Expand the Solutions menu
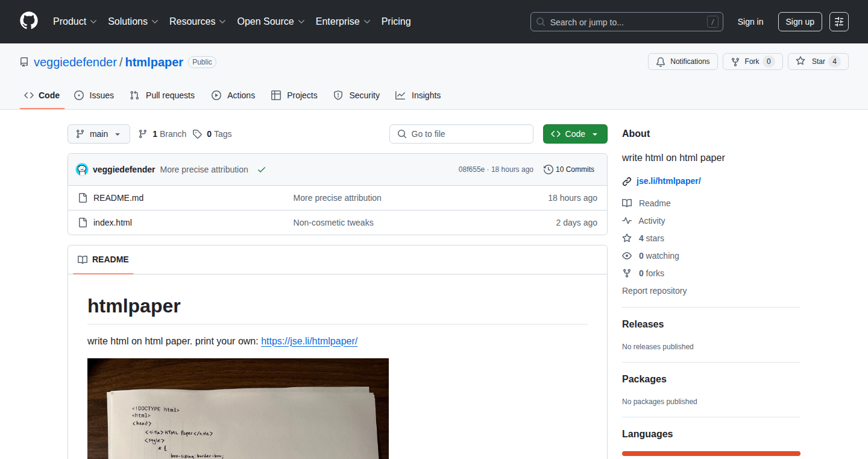Viewport: 868px width, 459px height. point(133,21)
